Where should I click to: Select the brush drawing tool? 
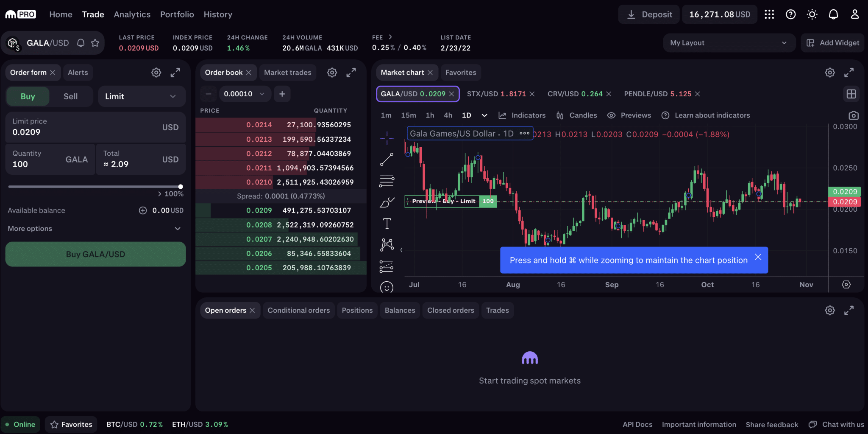click(x=387, y=202)
